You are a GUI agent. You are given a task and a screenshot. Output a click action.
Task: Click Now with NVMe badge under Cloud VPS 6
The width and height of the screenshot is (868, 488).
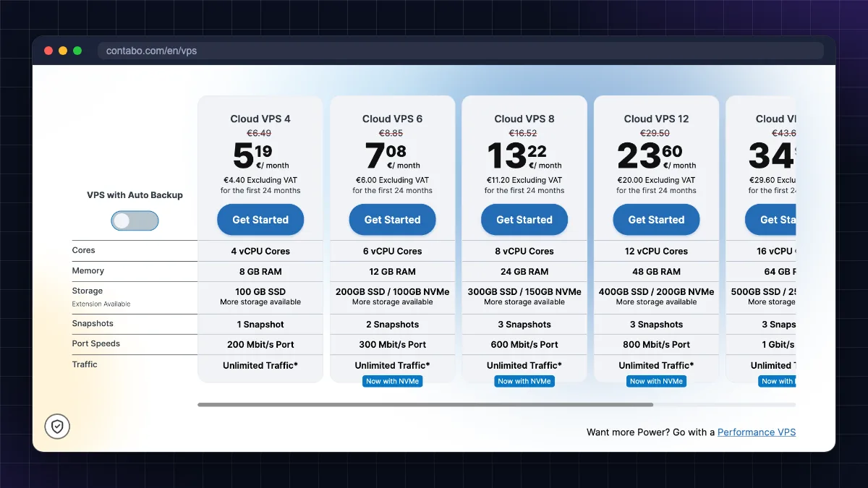393,381
